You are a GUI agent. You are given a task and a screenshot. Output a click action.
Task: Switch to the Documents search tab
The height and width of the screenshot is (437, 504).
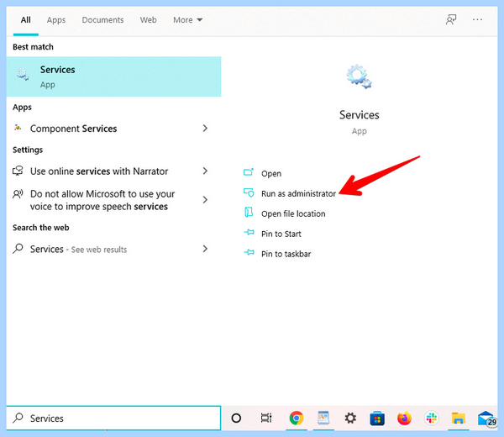(102, 20)
